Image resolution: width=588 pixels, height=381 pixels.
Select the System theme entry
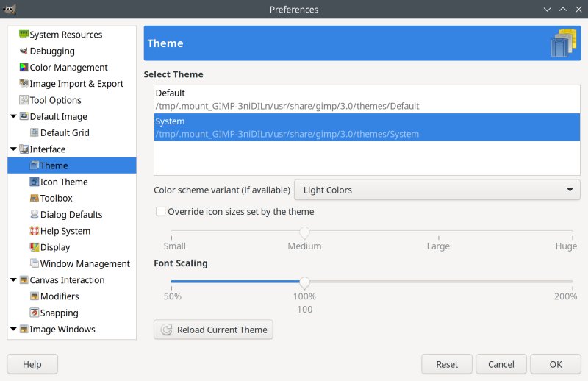click(x=367, y=127)
